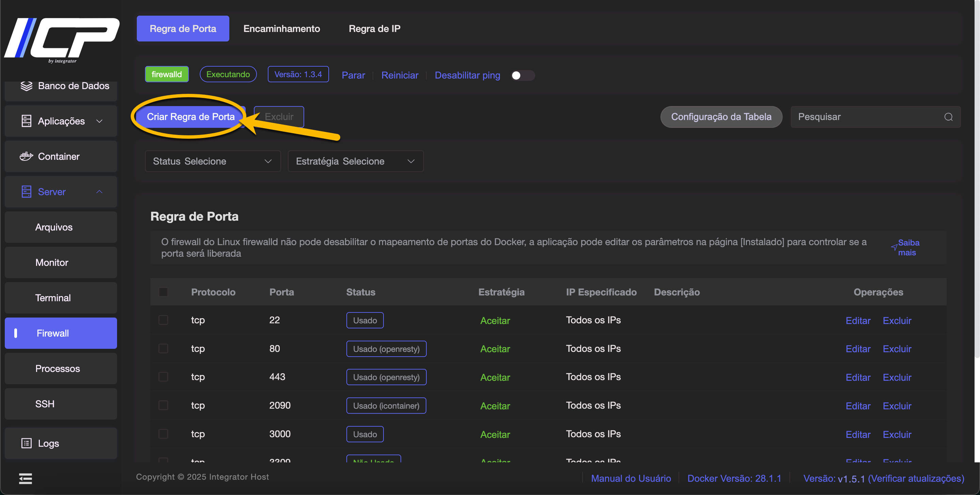Click the Server sidebar icon
Screen dimensions: 980x495
pos(26,192)
